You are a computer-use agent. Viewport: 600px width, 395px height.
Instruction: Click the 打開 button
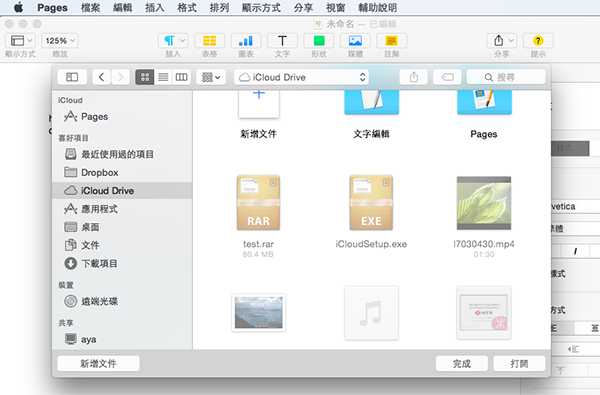coord(519,363)
